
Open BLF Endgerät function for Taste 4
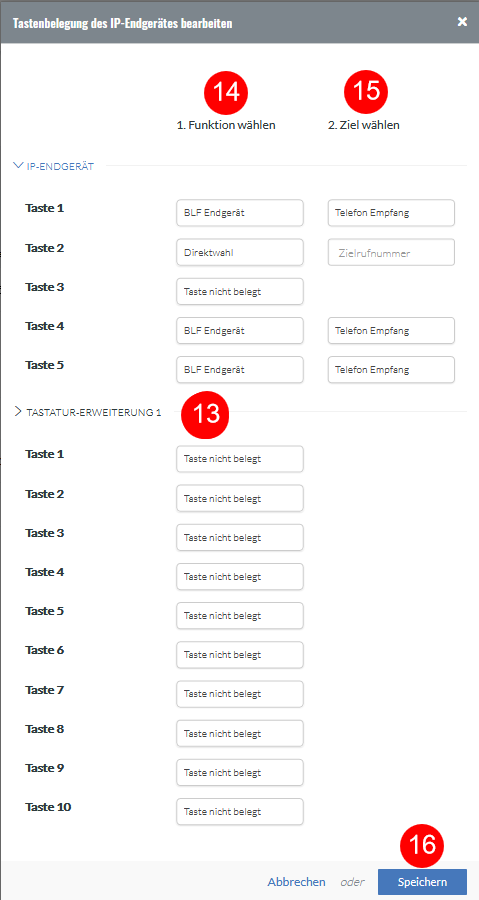240,331
